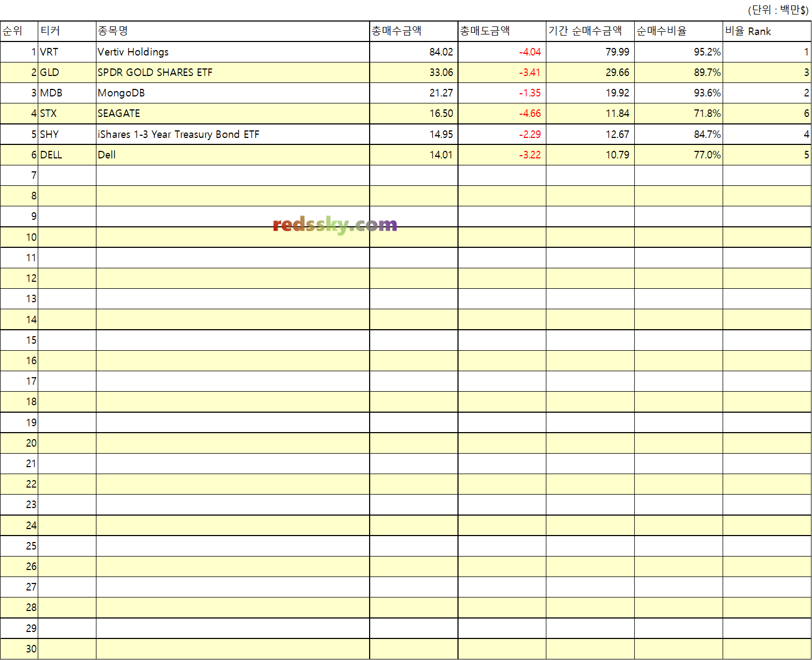Select the 12.67 net buy cell
Image resolution: width=812 pixels, height=660 pixels.
pyautogui.click(x=591, y=135)
